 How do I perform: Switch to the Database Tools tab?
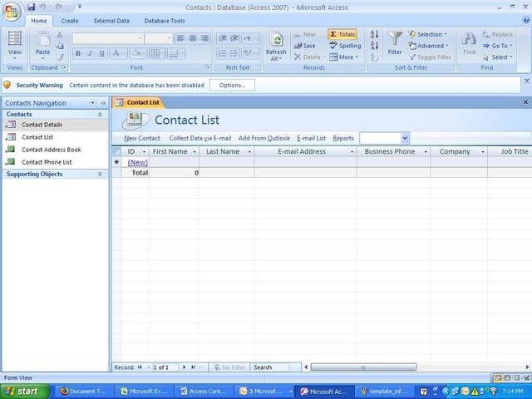[165, 21]
